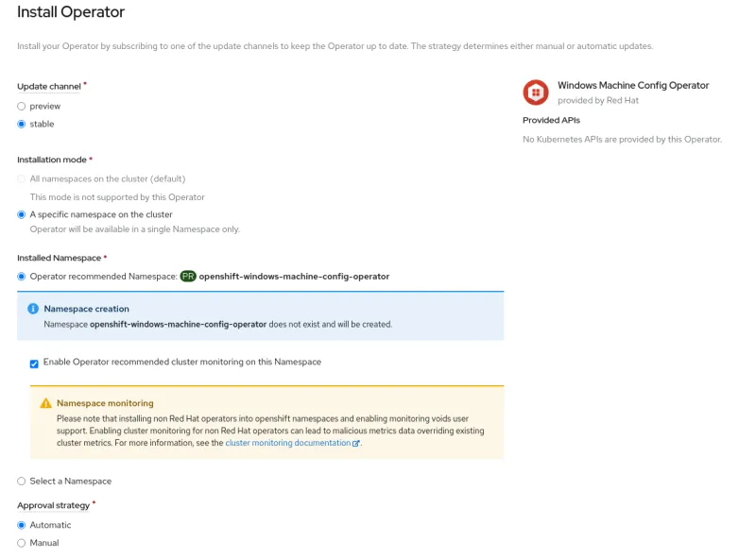Select the stable update channel
Viewport: 756px width, 558px height.
(22, 124)
